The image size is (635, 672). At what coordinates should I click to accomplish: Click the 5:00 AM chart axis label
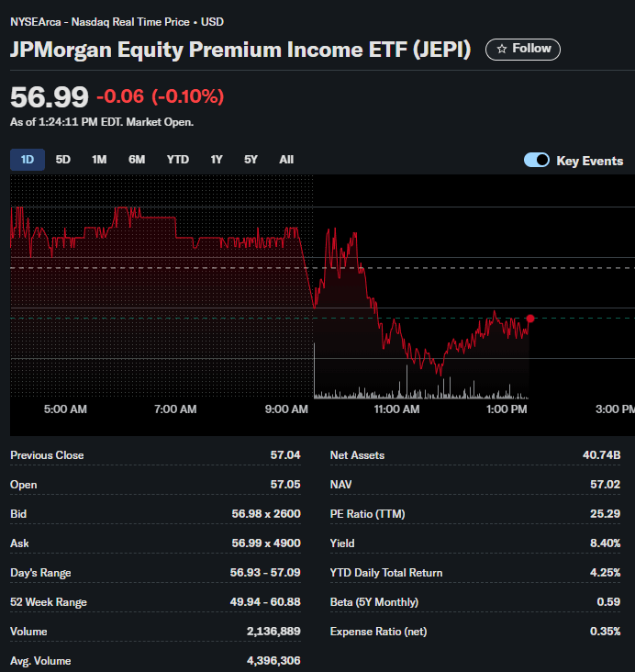click(65, 409)
